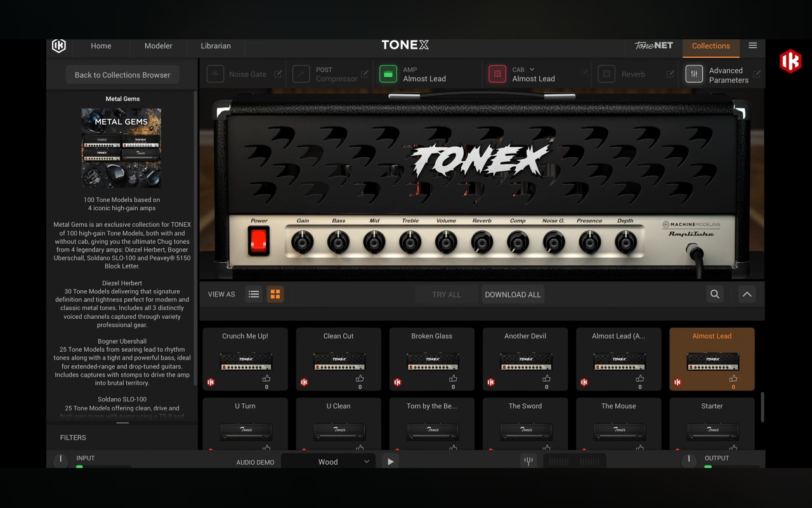Click the Reverb knob on amp
Screen dimensions: 812x508
482,241
